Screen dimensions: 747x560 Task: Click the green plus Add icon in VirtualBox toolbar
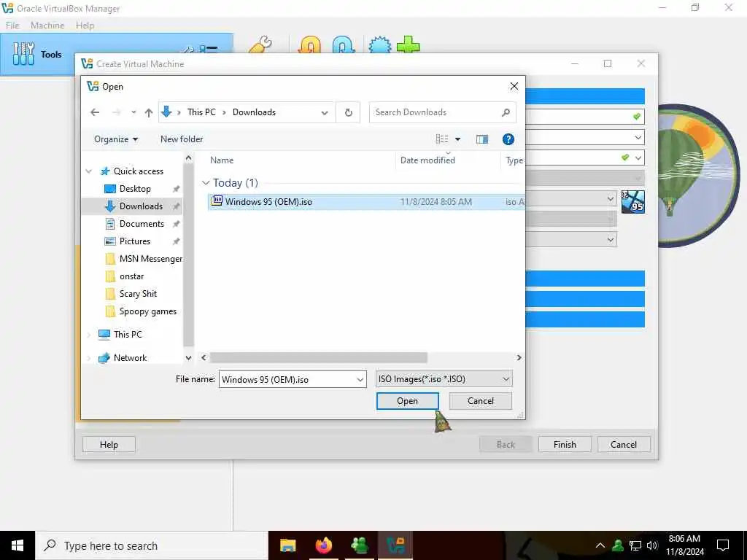coord(409,44)
